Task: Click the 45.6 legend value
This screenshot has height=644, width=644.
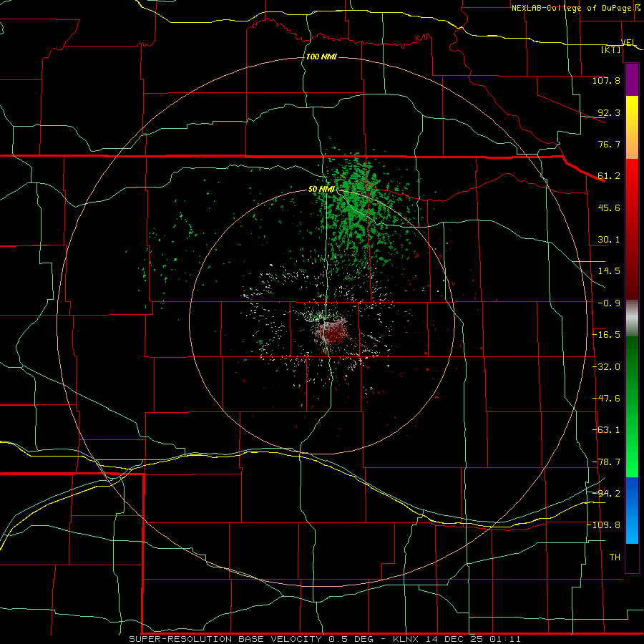Action: click(x=609, y=208)
